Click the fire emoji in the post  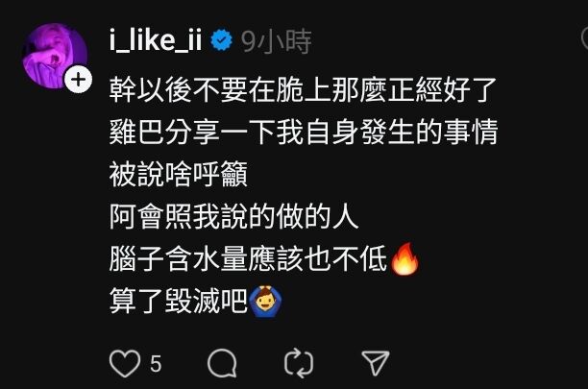404,259
